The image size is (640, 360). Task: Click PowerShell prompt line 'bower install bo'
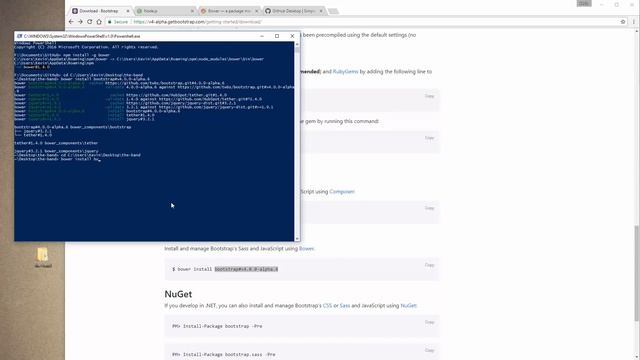57,159
